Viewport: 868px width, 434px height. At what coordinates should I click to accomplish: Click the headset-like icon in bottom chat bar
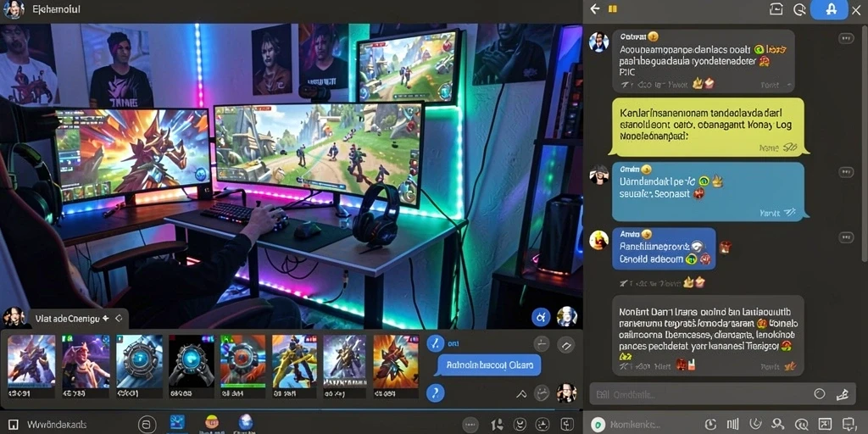755,425
